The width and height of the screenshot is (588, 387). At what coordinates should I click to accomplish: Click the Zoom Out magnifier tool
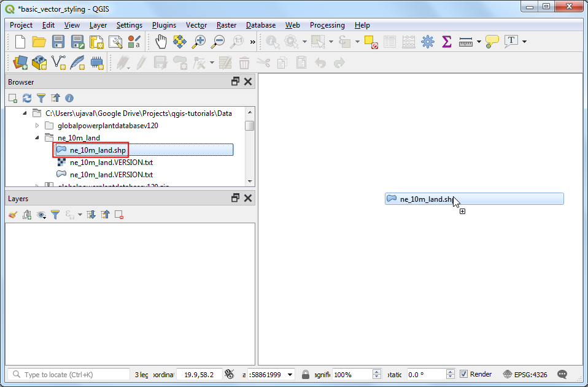click(218, 42)
